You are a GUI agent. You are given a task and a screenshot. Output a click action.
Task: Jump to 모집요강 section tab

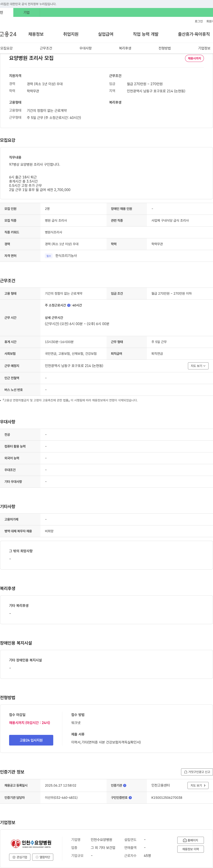tap(6, 48)
